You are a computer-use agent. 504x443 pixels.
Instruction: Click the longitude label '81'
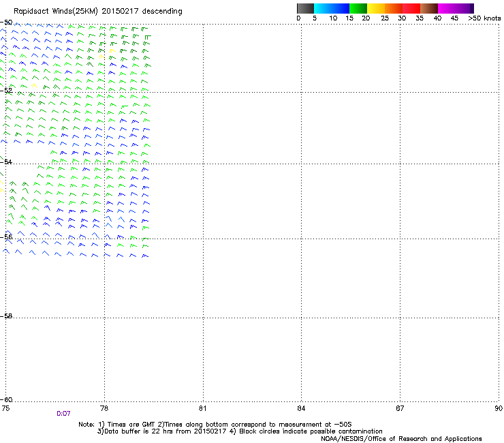pos(202,408)
